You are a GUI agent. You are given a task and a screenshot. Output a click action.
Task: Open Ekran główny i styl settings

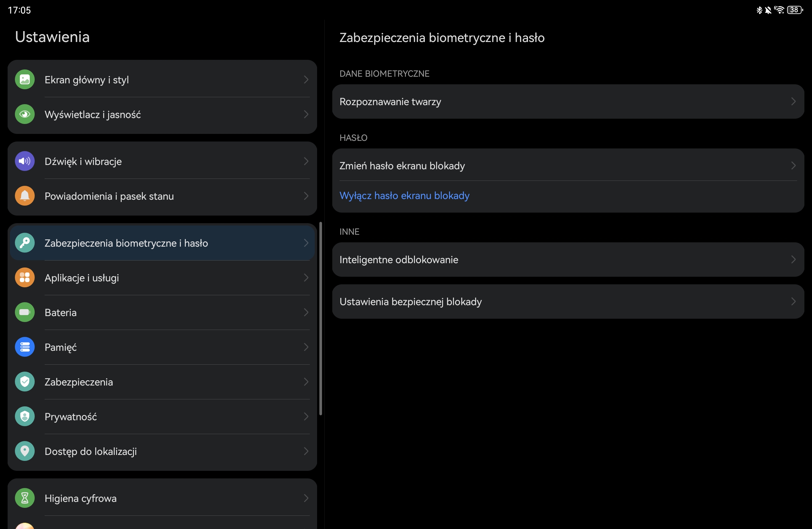point(162,80)
